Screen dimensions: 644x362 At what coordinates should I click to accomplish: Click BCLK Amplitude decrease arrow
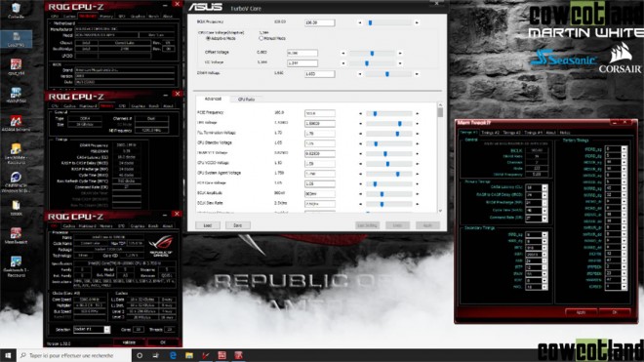tap(361, 194)
